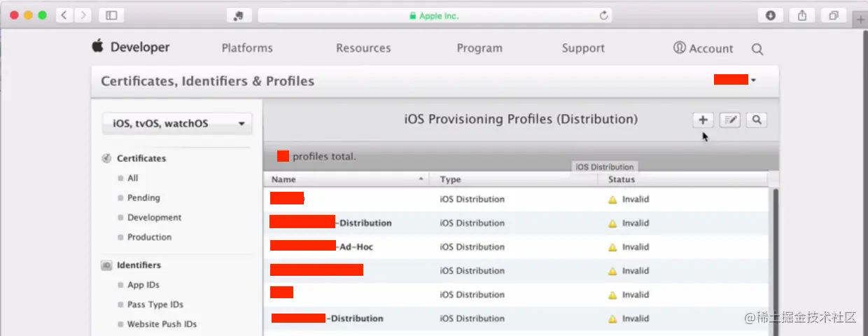
Task: Sort by the Type column header
Action: tap(514, 179)
